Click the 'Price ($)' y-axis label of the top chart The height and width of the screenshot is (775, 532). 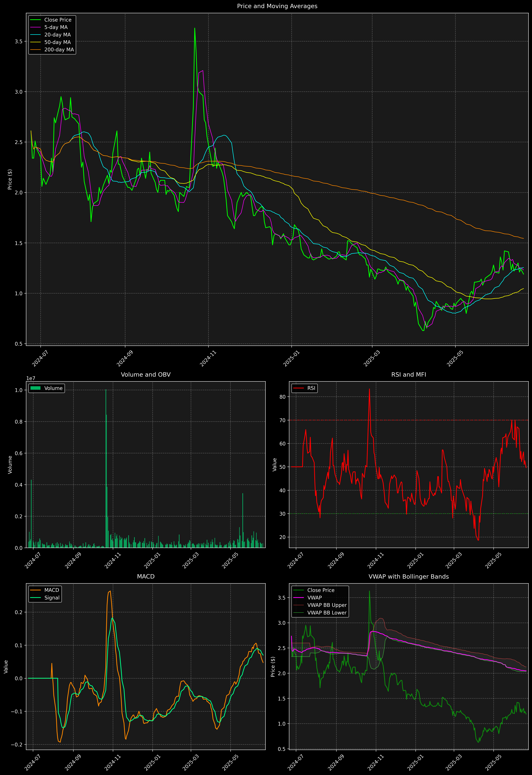(x=10, y=179)
